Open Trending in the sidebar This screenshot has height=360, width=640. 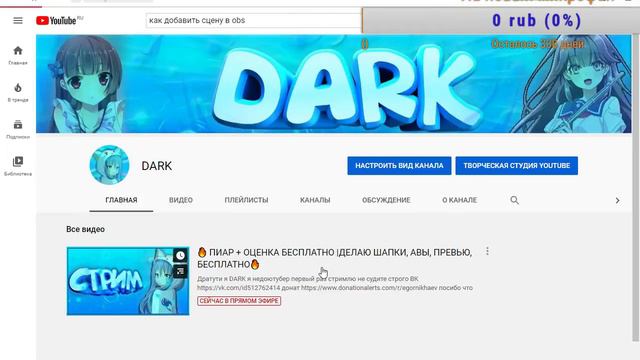click(x=18, y=92)
